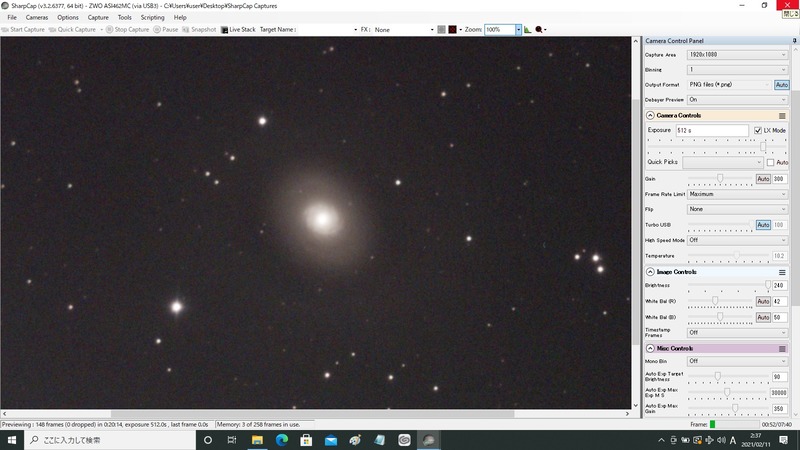Open File Explorer from the taskbar
The width and height of the screenshot is (800, 450).
coord(257,440)
